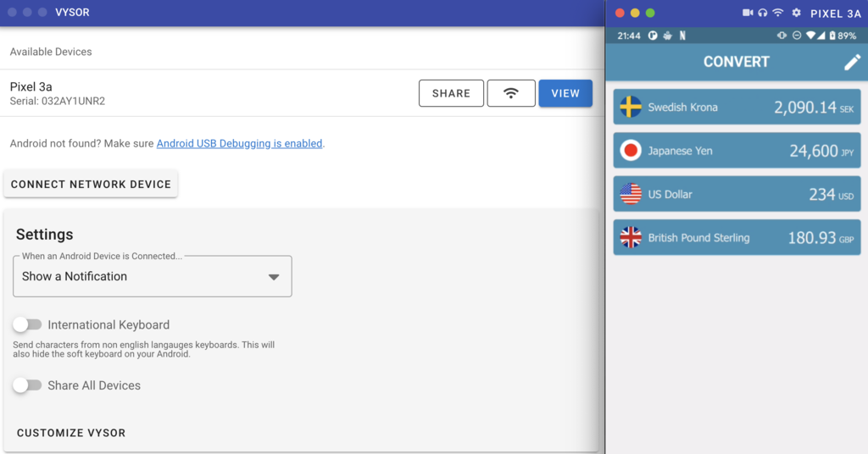Click the green zoom button of Pixel 3A window
The height and width of the screenshot is (454, 868).
coord(650,13)
